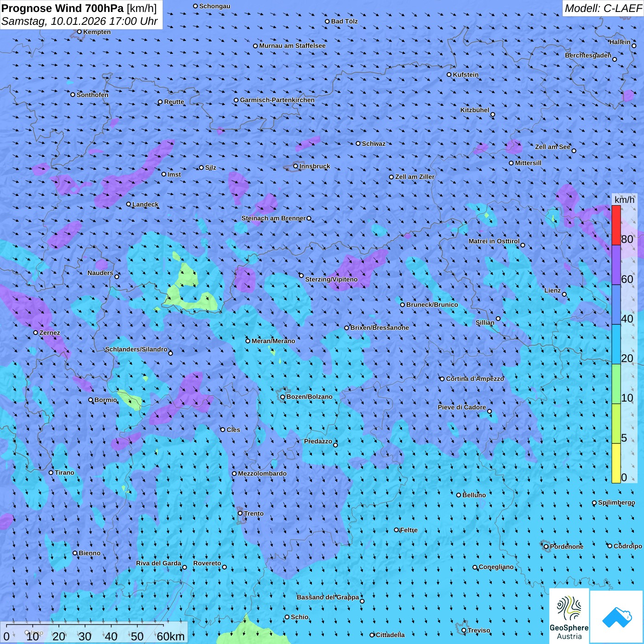The height and width of the screenshot is (644, 644).
Task: Click the Brixen/Bressanone label
Action: (x=379, y=328)
